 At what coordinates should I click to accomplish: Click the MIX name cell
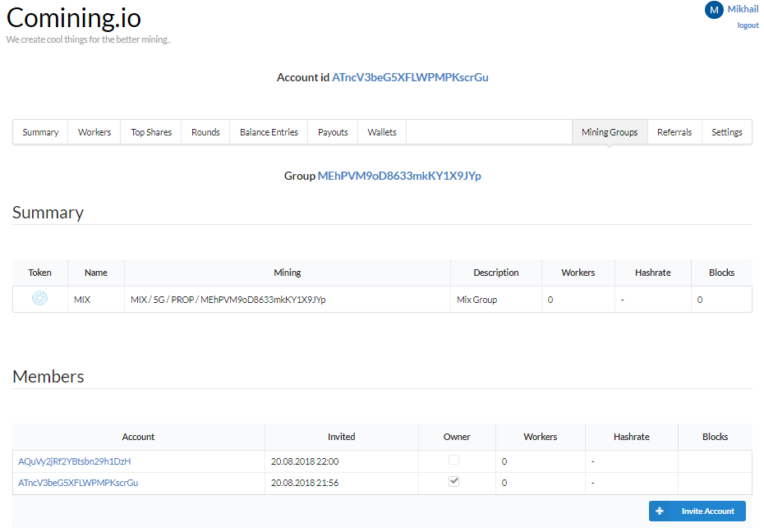96,300
